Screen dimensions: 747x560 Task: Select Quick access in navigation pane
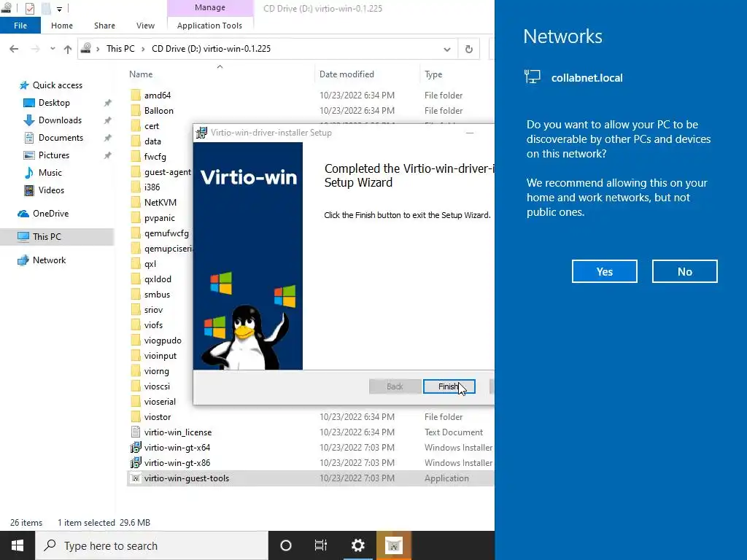tap(57, 85)
